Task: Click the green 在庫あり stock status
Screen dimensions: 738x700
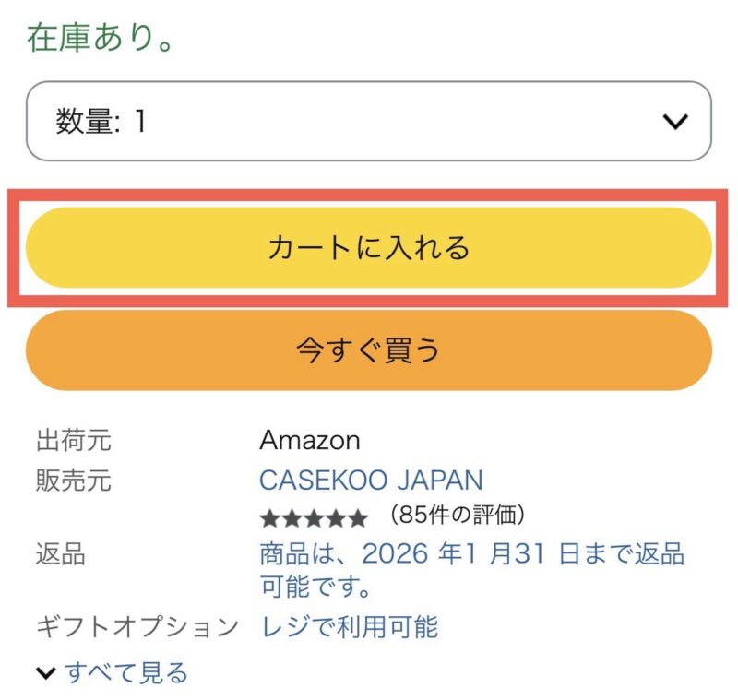Action: point(101,38)
